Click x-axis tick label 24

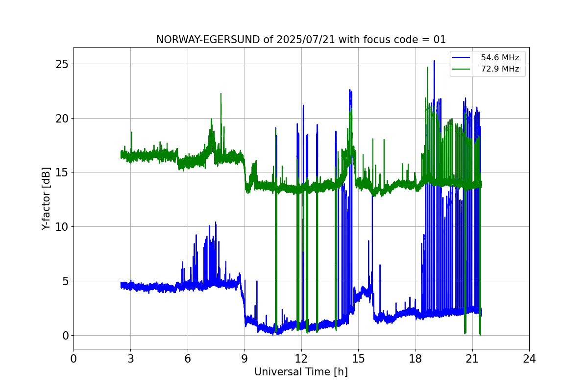point(529,358)
